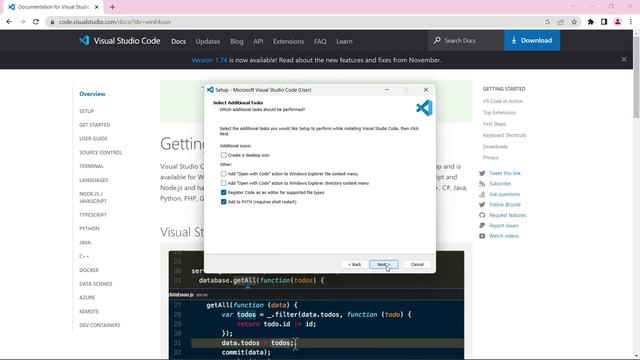Image resolution: width=640 pixels, height=360 pixels.
Task: Check Open with Code directory context menu option
Action: click(x=224, y=183)
